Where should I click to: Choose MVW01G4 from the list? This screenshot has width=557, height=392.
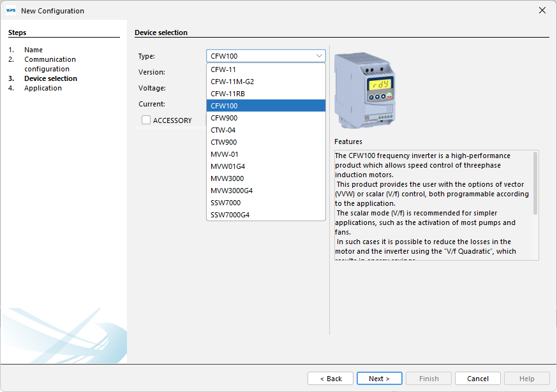[x=265, y=166]
